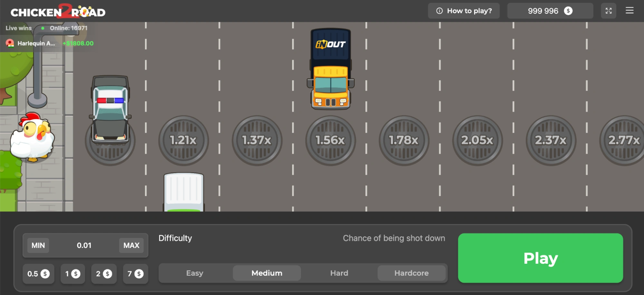
Task: Select the 2.05x manhole cover
Action: point(477,141)
